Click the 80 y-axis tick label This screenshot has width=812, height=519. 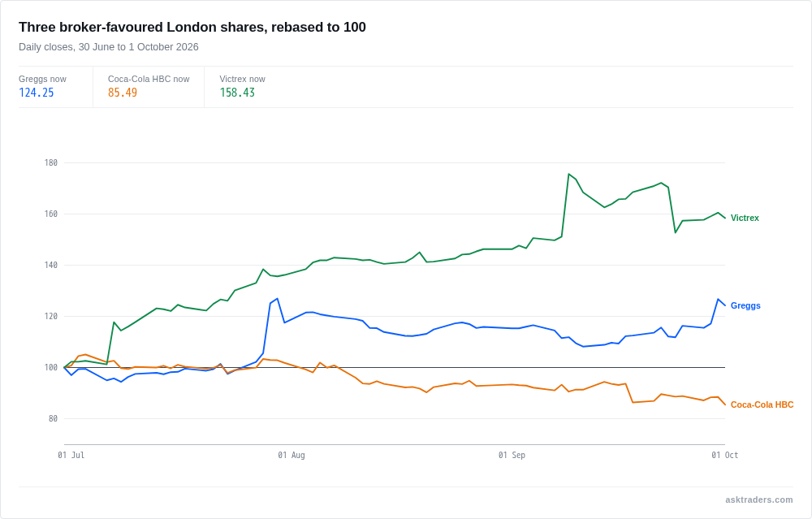point(53,418)
